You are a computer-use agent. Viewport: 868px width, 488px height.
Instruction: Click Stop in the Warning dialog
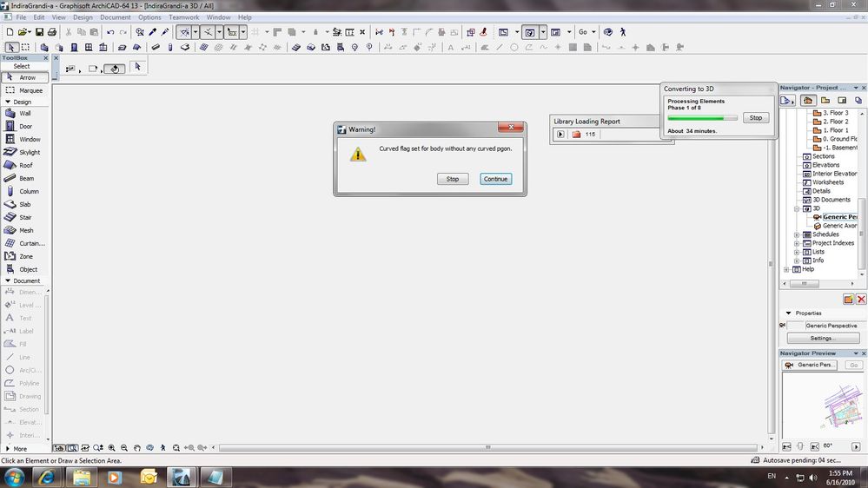pyautogui.click(x=453, y=179)
